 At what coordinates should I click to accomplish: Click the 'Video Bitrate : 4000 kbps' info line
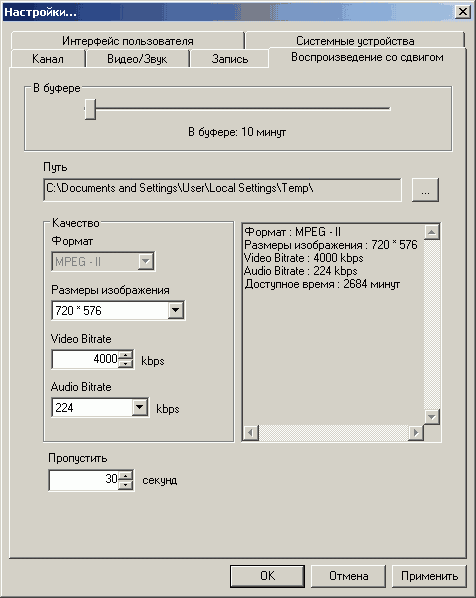coord(304,258)
